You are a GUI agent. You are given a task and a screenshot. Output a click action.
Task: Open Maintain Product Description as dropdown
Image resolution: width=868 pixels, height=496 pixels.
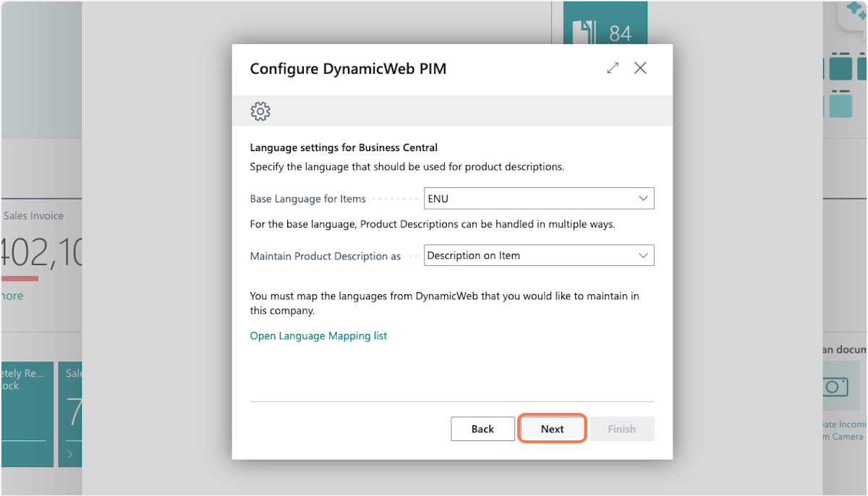pos(539,255)
